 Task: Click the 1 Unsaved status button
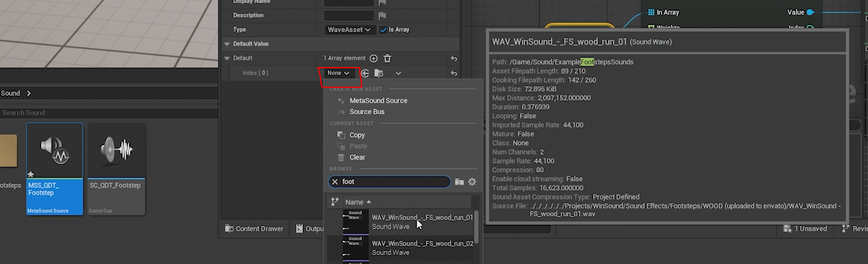coord(805,229)
